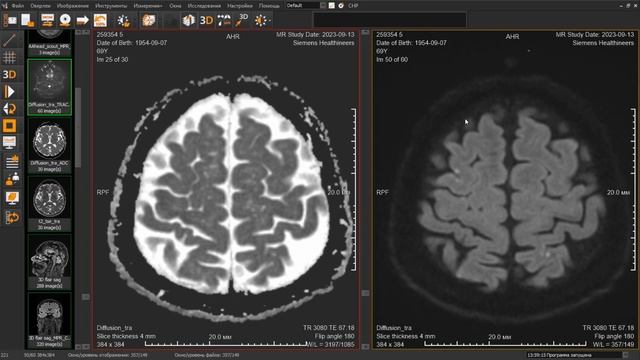Open the Default layout dropdown
This screenshot has width=640, height=360.
[x=306, y=5]
